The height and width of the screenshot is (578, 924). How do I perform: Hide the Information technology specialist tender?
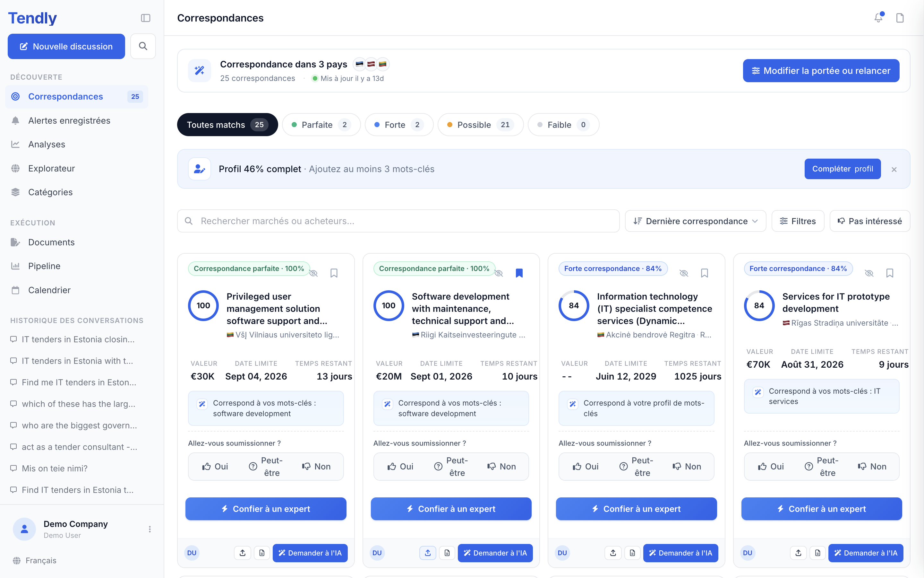point(684,273)
